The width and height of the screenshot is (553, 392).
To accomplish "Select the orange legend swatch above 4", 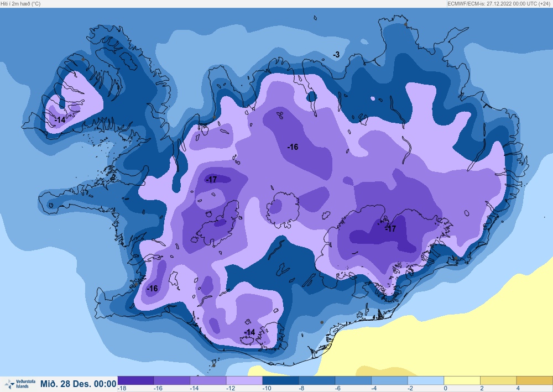I will click(x=535, y=380).
